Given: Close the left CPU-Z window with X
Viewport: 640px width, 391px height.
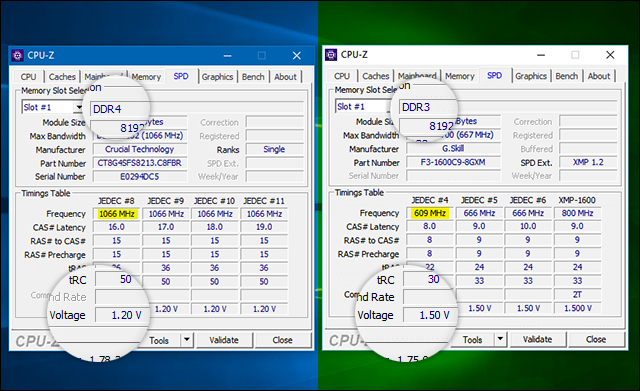Looking at the screenshot, I should (x=297, y=56).
